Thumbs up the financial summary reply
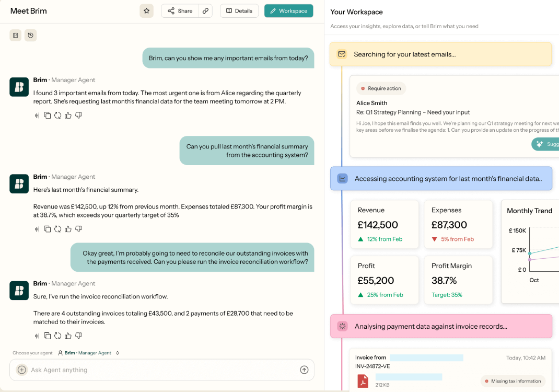 click(68, 229)
